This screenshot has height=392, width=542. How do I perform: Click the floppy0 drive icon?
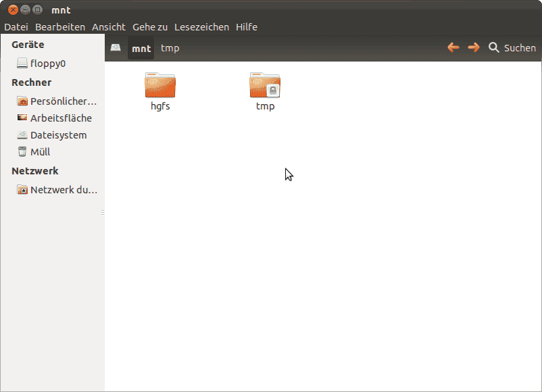click(x=22, y=64)
